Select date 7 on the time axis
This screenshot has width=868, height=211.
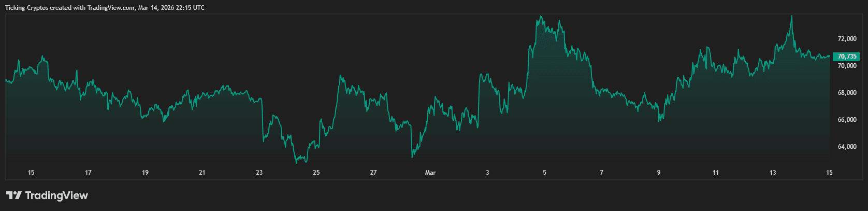click(601, 173)
